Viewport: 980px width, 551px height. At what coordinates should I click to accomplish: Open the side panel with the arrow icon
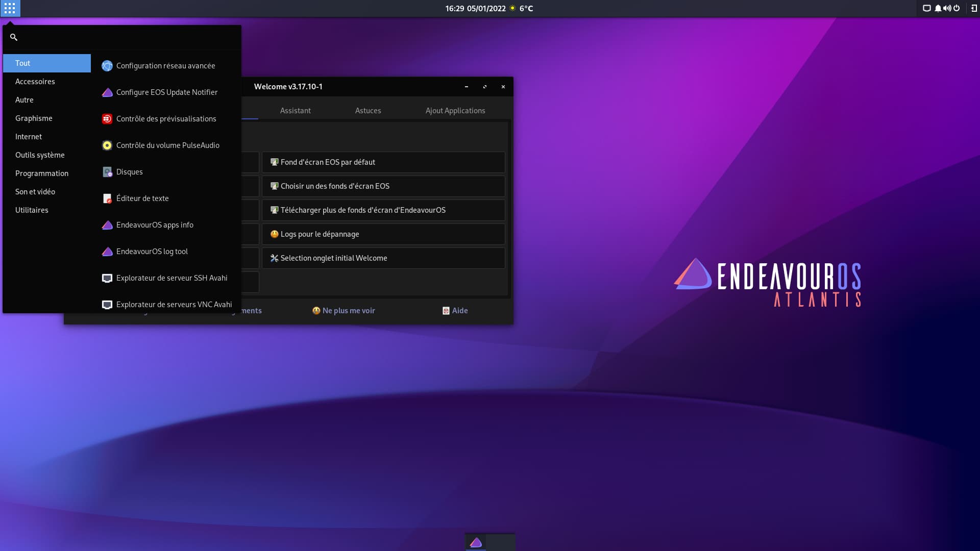[x=974, y=8]
